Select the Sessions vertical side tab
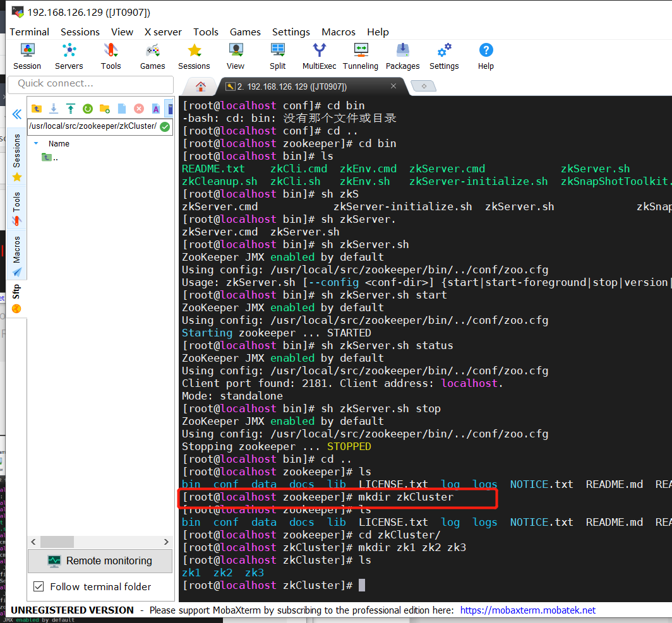Image resolution: width=672 pixels, height=623 pixels. click(16, 157)
